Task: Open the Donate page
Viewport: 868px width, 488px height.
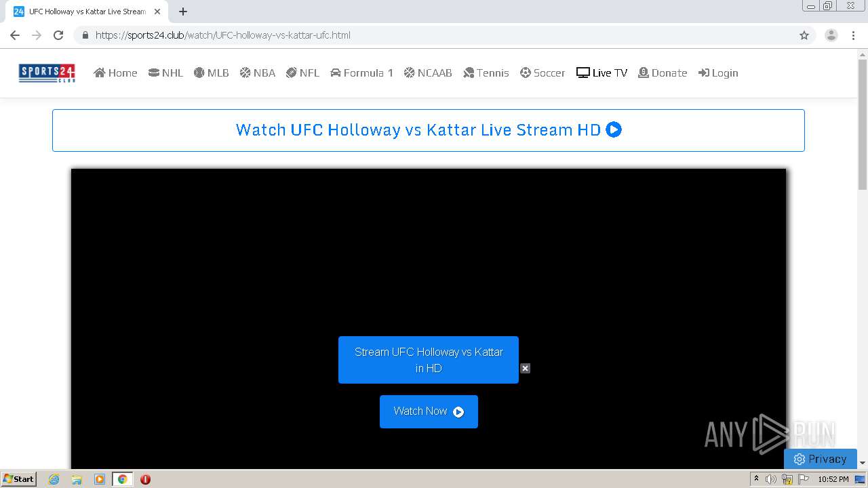Action: coord(663,73)
